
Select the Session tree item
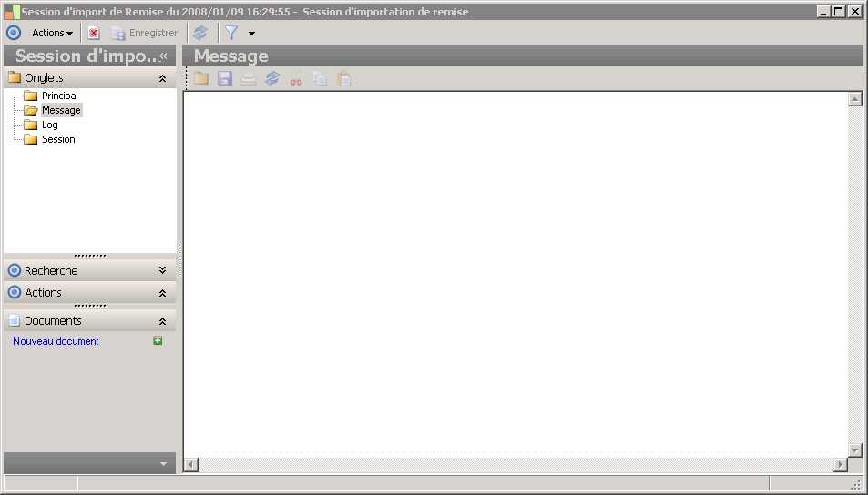[58, 139]
